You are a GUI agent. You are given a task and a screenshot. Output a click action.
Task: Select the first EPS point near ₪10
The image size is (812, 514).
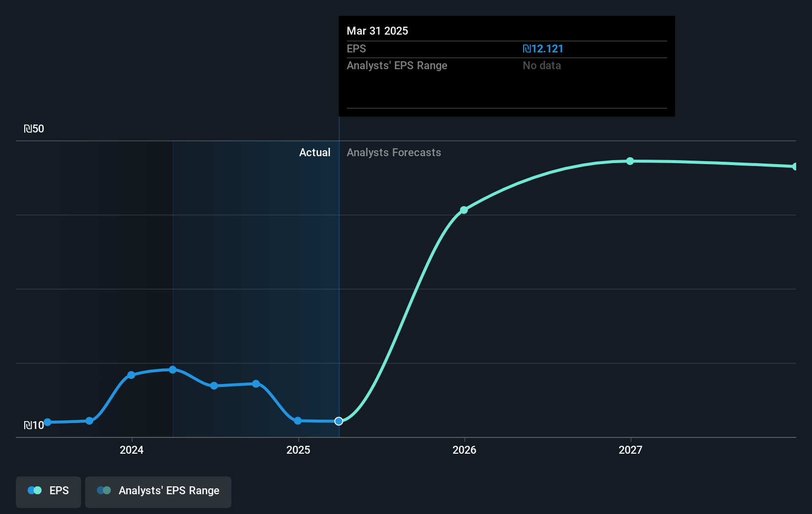coord(47,422)
